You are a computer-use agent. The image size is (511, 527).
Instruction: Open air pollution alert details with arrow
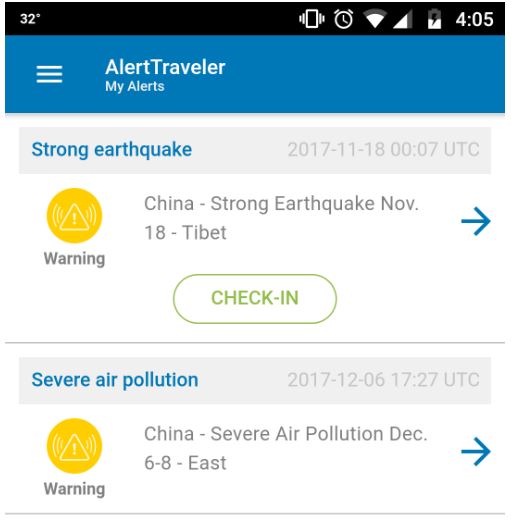[476, 451]
